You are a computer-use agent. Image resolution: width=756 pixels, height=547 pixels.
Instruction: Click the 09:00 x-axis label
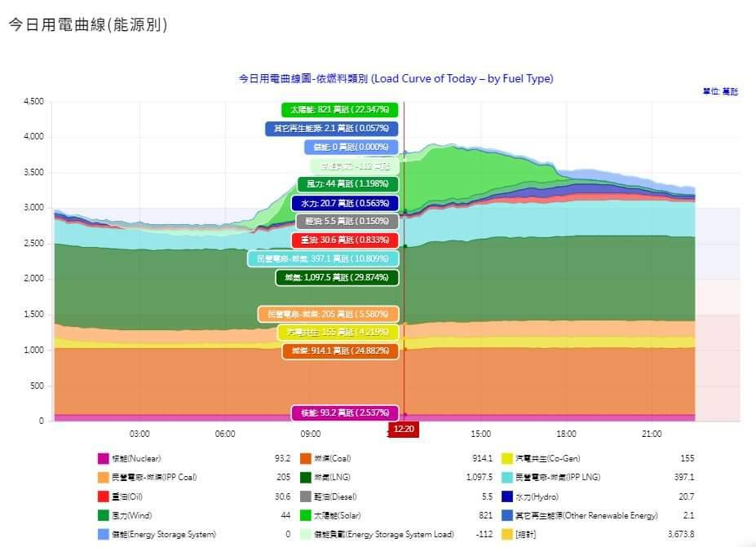point(311,434)
